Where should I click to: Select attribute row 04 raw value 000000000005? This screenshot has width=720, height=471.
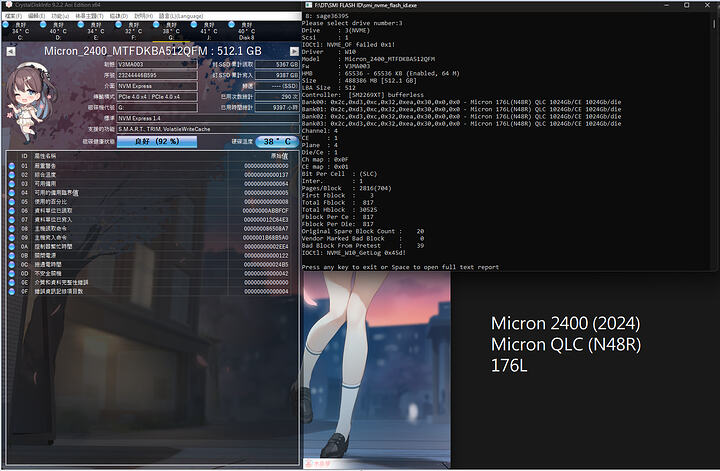(266, 193)
